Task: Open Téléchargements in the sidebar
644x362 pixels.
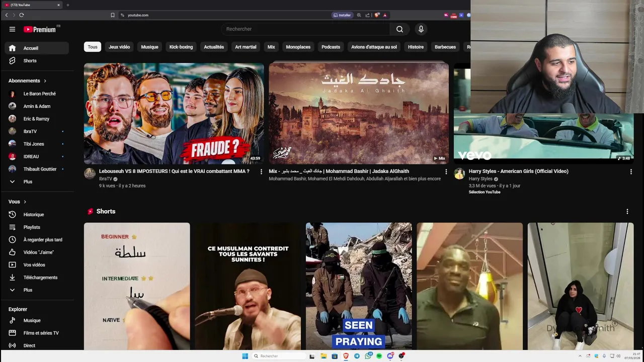Action: point(37,278)
